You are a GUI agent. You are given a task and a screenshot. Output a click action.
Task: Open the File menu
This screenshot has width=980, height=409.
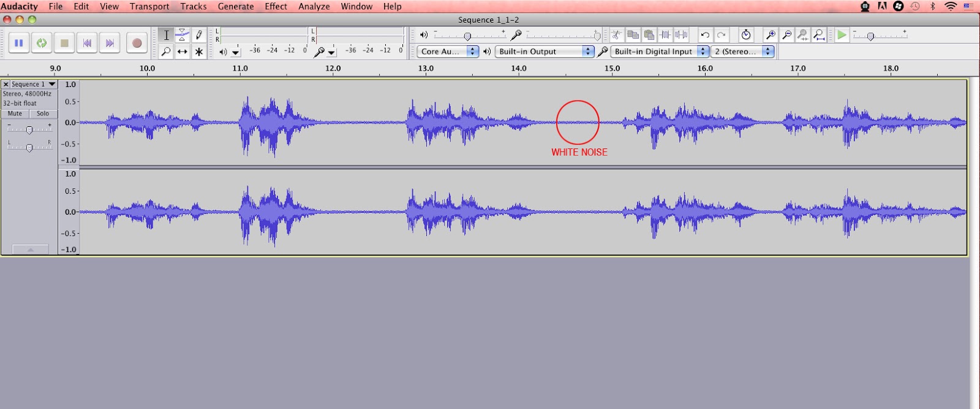[56, 6]
